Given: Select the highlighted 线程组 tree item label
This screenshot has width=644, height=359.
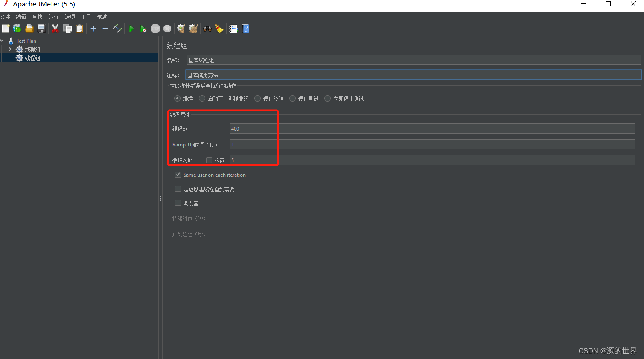Looking at the screenshot, I should (x=32, y=58).
